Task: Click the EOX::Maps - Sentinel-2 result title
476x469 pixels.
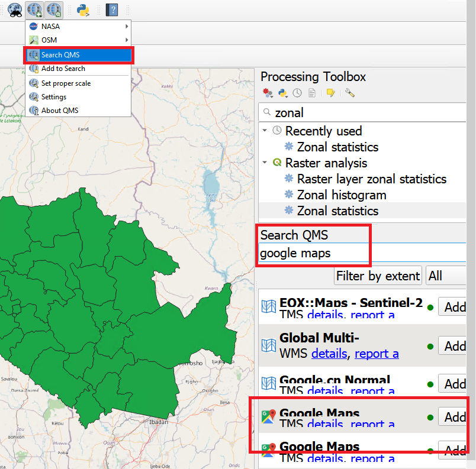Action: point(351,302)
